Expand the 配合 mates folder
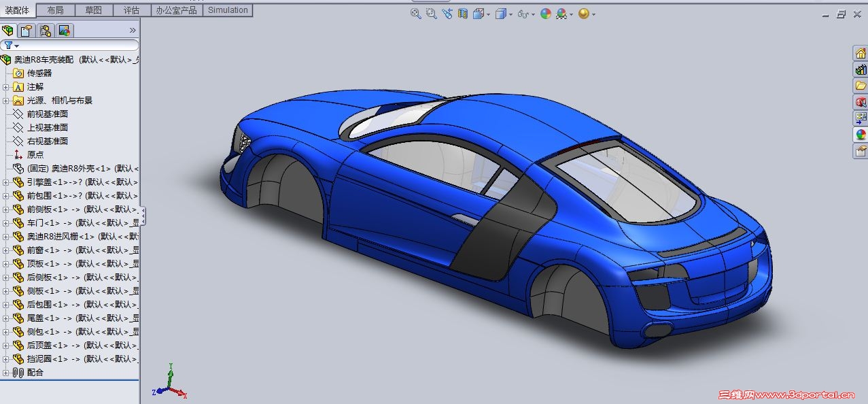Image resolution: width=868 pixels, height=404 pixels. pos(6,373)
